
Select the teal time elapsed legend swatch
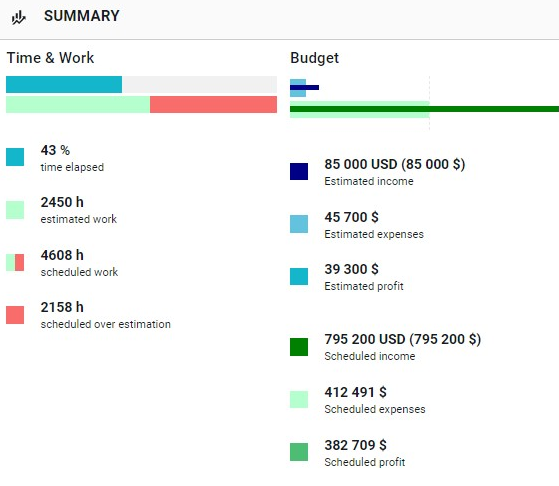15,157
